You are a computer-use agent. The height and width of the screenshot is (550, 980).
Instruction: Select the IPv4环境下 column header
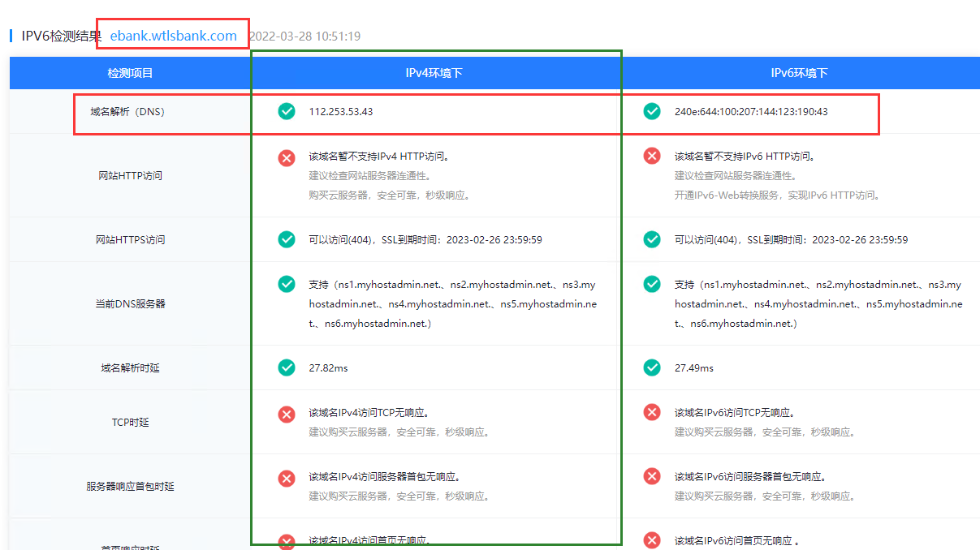click(436, 72)
